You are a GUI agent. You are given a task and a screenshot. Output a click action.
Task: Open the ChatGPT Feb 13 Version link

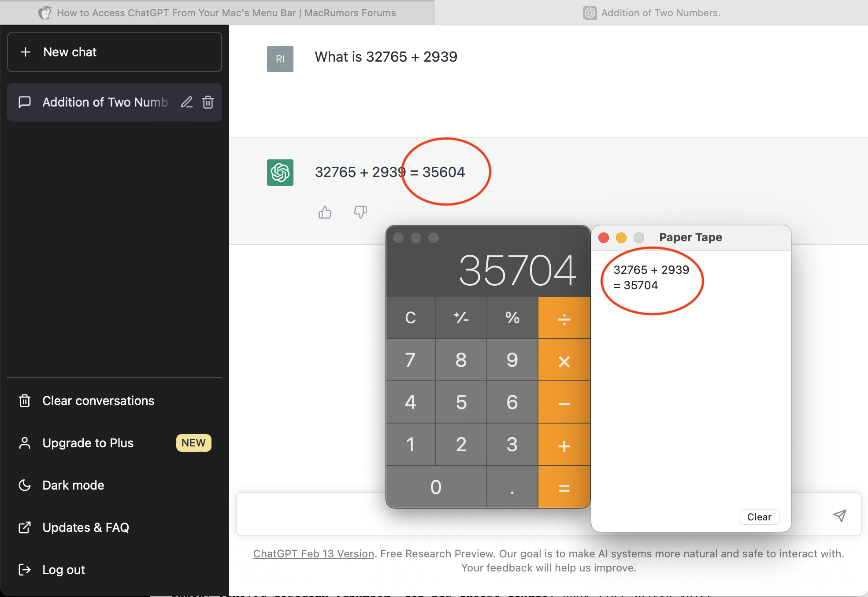(313, 554)
